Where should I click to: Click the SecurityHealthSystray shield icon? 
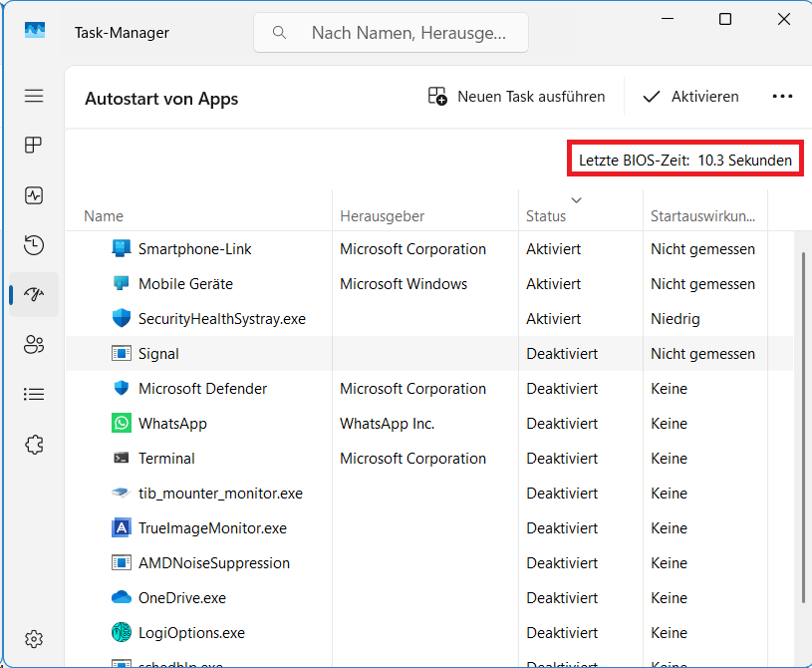click(122, 318)
